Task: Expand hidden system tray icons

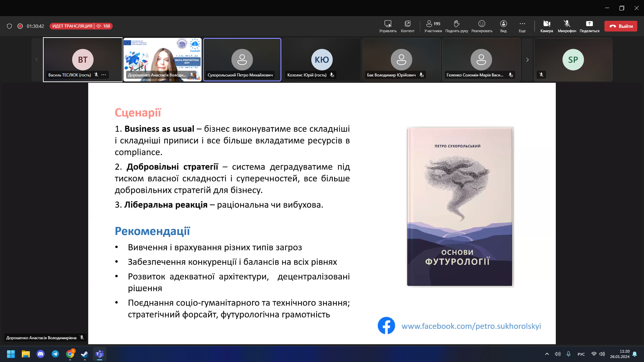Action: (x=547, y=354)
